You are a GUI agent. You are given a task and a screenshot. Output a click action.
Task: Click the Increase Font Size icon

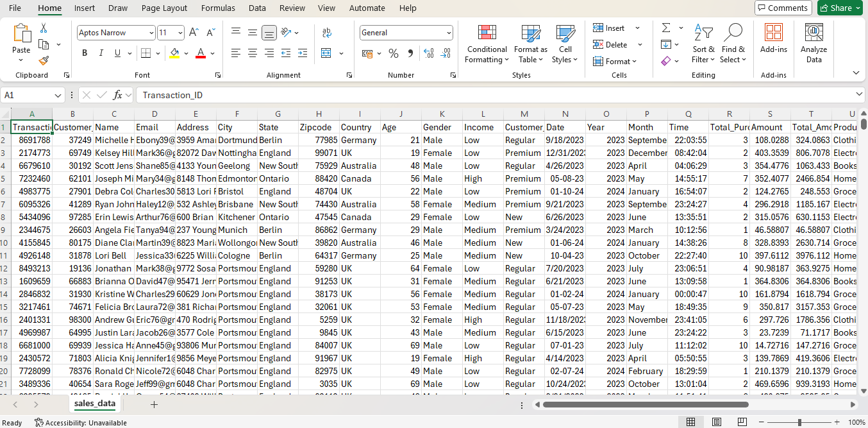(194, 33)
